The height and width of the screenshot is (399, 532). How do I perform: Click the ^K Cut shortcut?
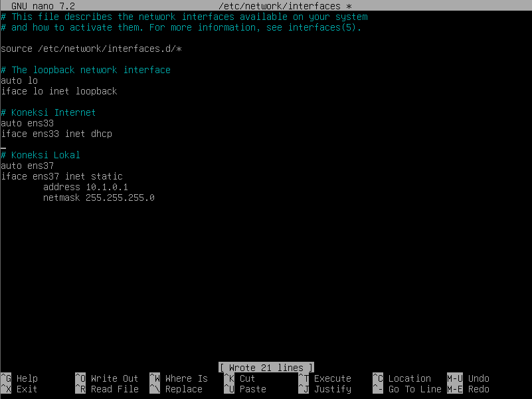click(240, 378)
